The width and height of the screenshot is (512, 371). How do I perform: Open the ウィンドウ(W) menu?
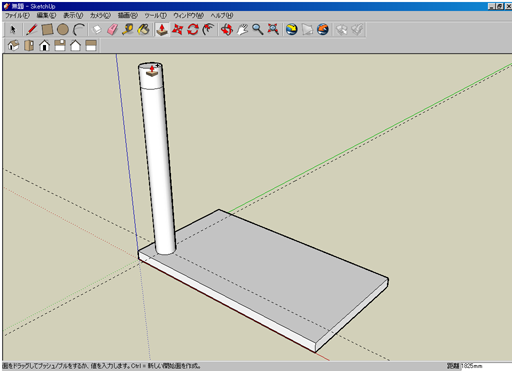click(x=188, y=15)
